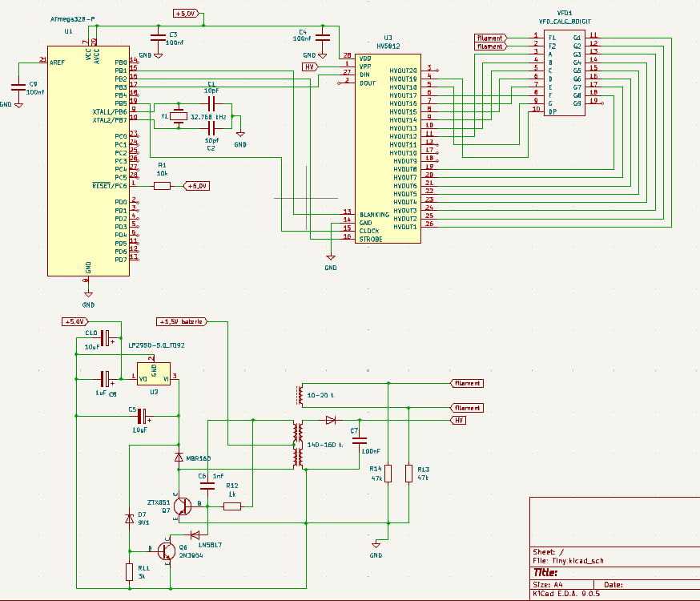700x601 pixels.
Task: Click the Size: A4 field
Action: pyautogui.click(x=548, y=584)
